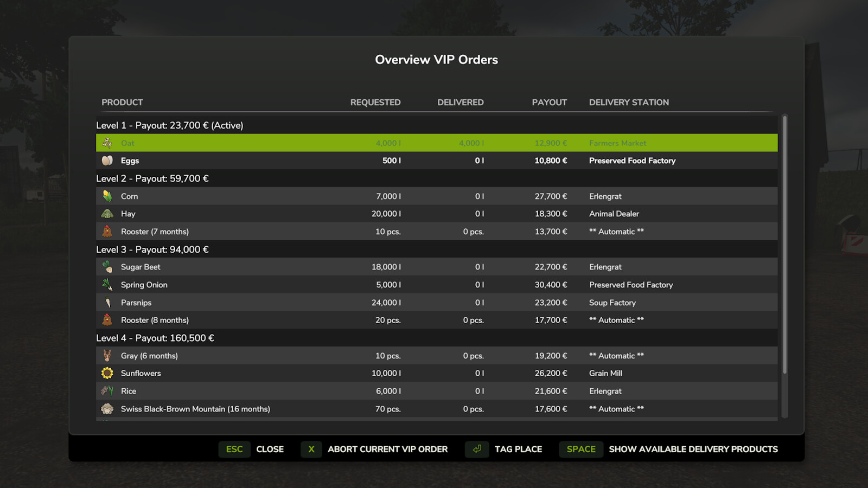The image size is (868, 488).
Task: Click the Sunflowers flower icon
Action: pos(107,373)
